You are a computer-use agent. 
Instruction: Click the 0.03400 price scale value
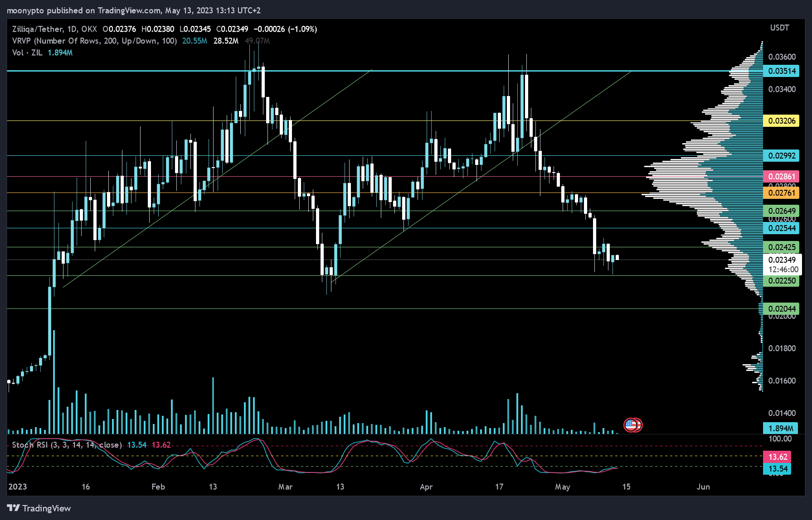pos(782,89)
